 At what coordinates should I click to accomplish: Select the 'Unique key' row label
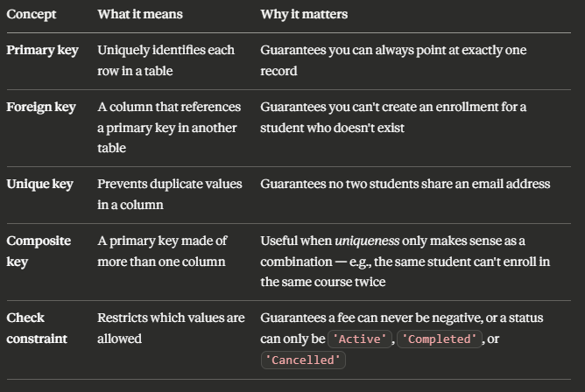[40, 184]
